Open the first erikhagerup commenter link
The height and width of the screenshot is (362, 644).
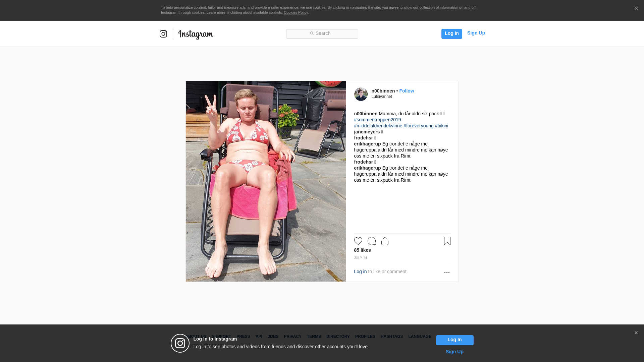[368, 144]
